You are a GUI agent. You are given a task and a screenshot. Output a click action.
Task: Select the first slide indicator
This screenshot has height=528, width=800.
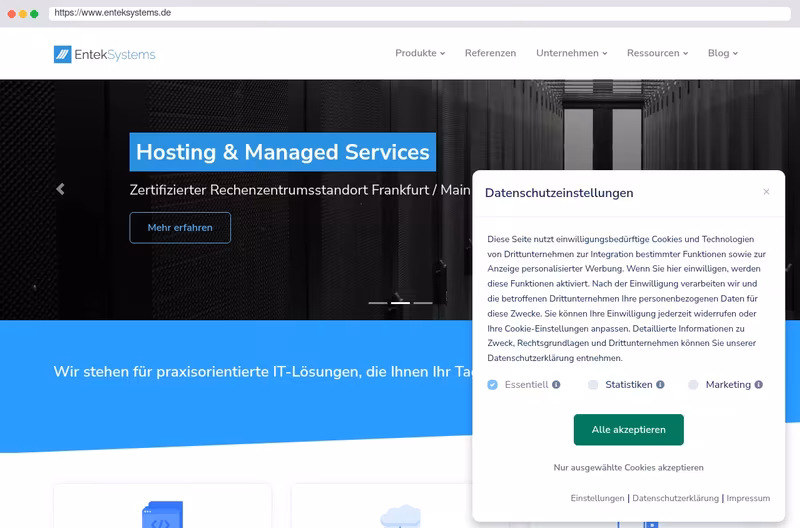378,303
